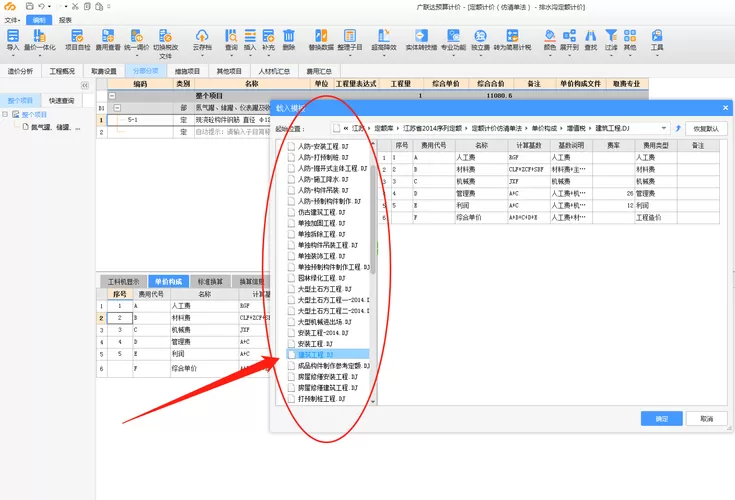This screenshot has width=735, height=500.
Task: Click the 查找 binoculars icon
Action: click(591, 36)
